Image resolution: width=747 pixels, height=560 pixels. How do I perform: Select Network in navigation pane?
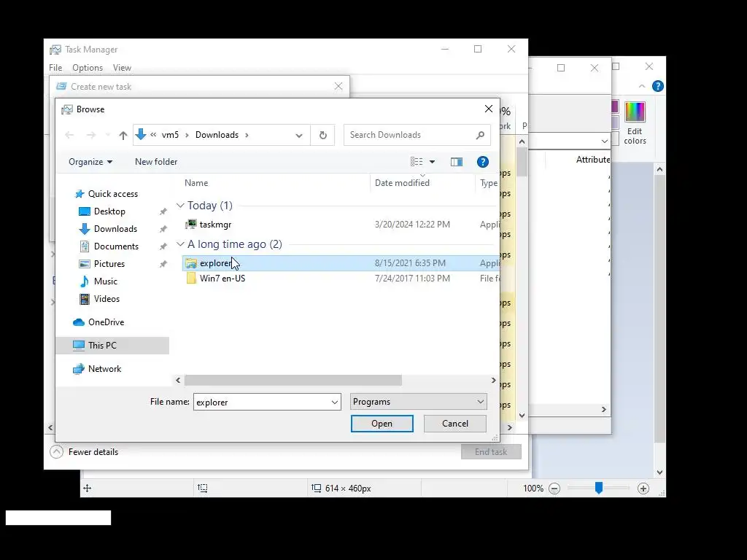pyautogui.click(x=104, y=369)
